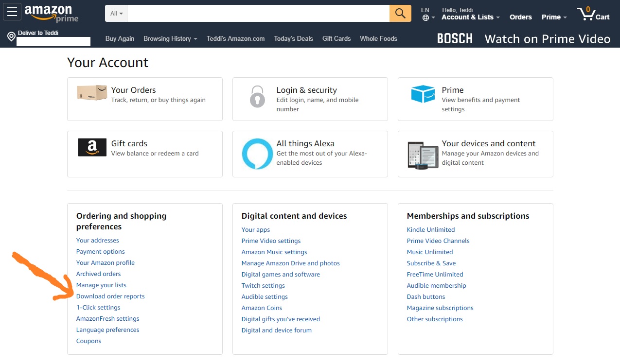Open Your Orders card title
The image size is (620, 364).
(x=133, y=90)
